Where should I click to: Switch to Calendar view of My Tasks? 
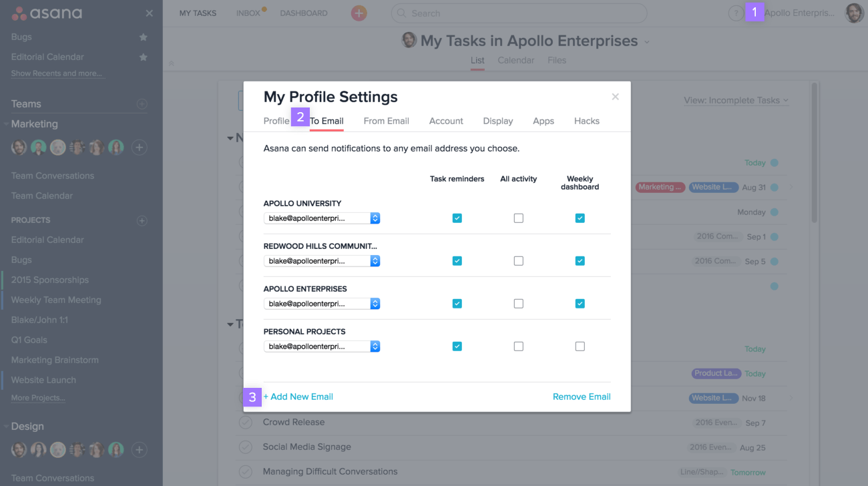pos(515,60)
